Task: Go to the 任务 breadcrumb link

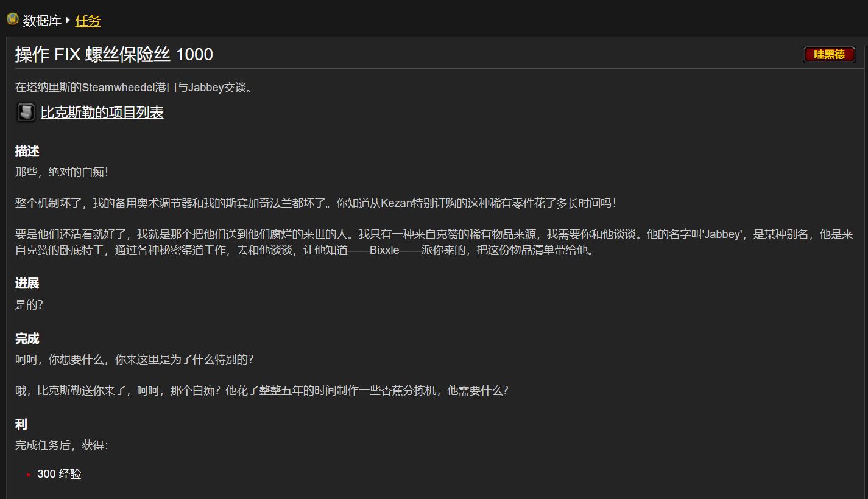Action: pos(88,21)
